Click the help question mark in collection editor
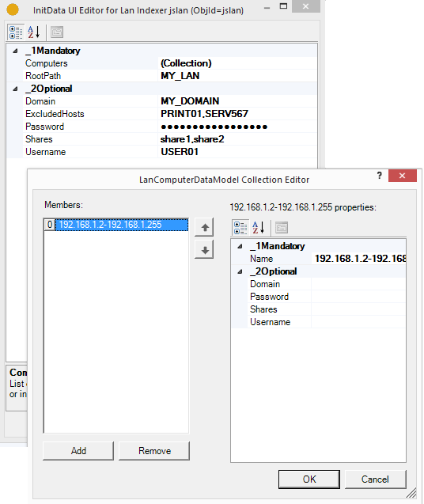The image size is (424, 504). click(x=380, y=176)
